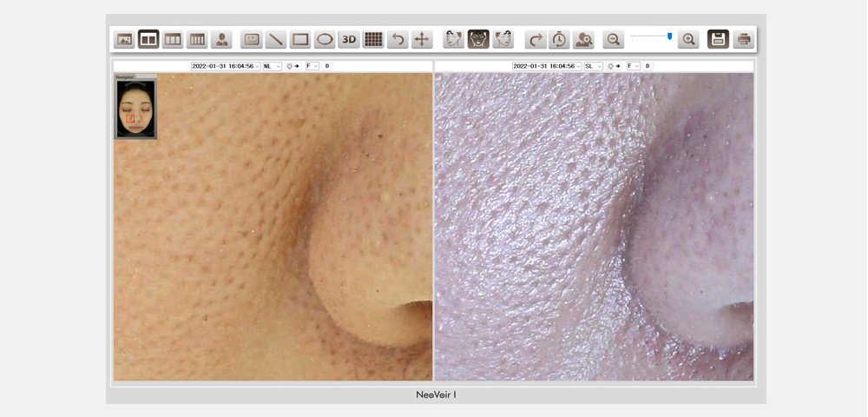Open the NL light mode dropdown
Screen dimensions: 868x417
click(272, 66)
